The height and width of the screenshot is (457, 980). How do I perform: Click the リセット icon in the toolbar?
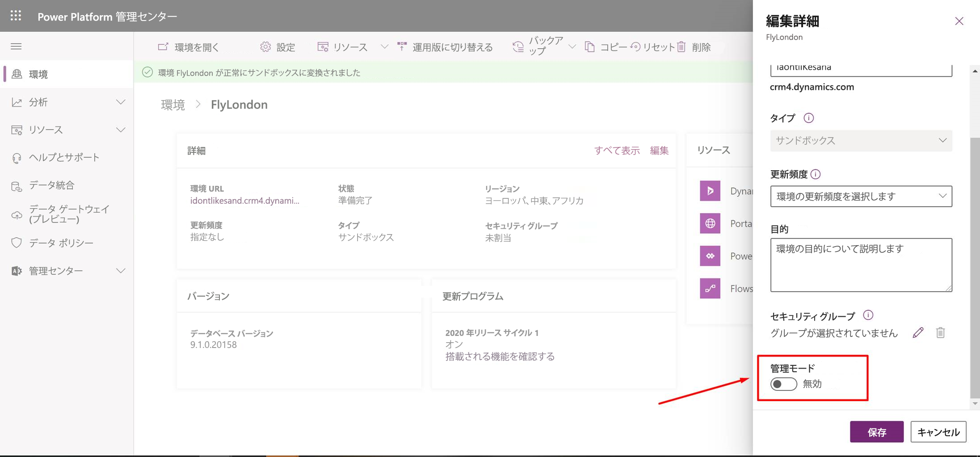click(x=636, y=46)
